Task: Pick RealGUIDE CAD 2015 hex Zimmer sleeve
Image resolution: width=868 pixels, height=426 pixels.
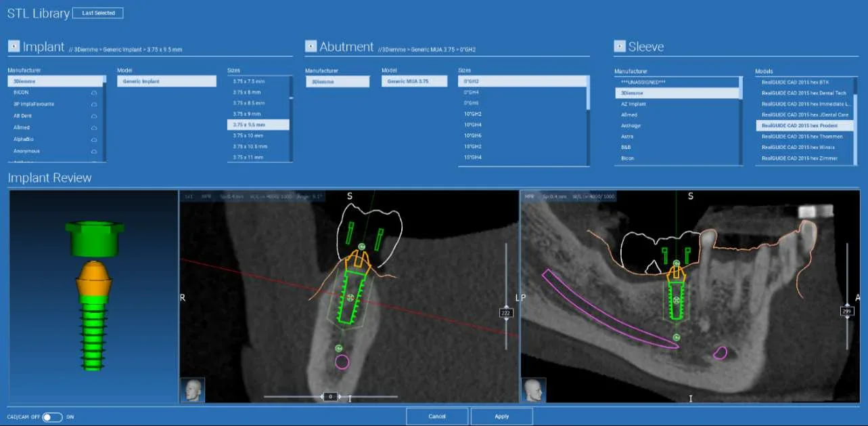Action: click(x=804, y=158)
